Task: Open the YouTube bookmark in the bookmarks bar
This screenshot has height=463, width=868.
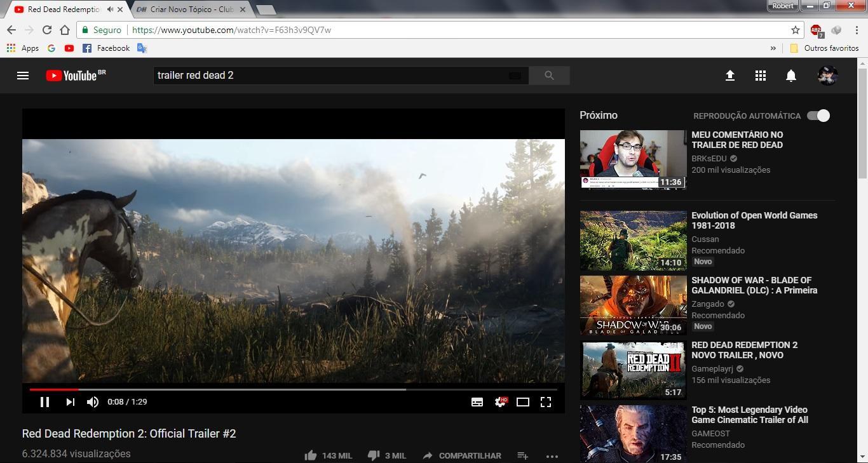Action: click(69, 48)
